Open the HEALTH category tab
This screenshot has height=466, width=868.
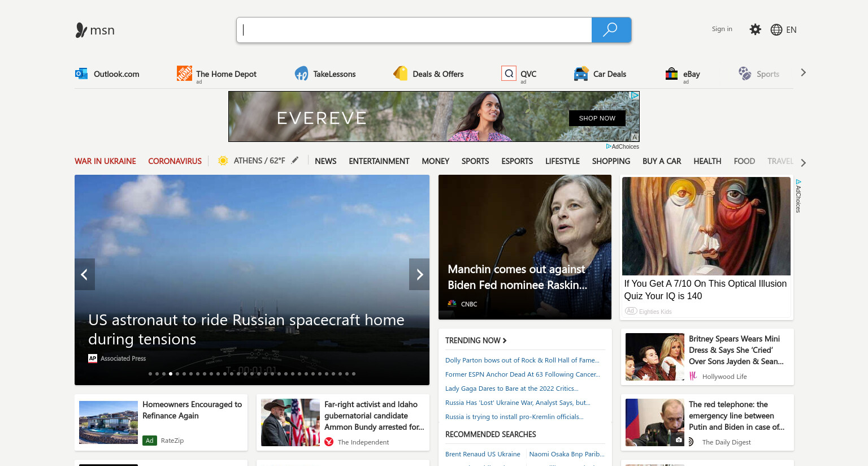(x=708, y=161)
